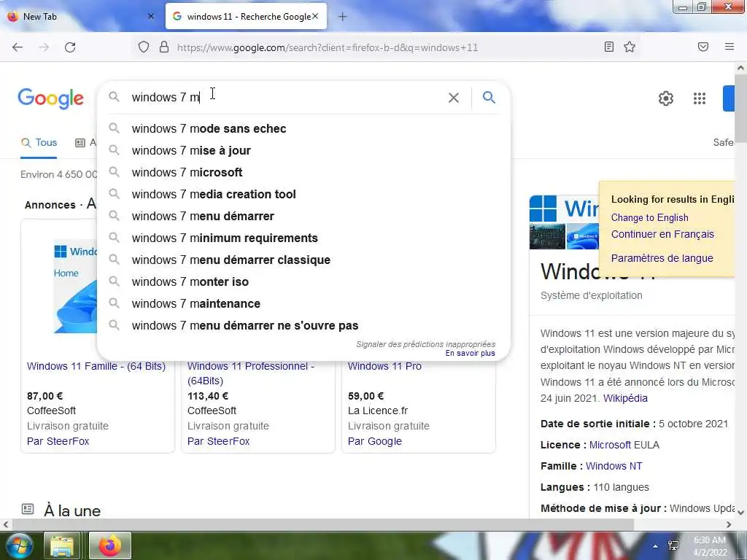The image size is (747, 560).
Task: Select suggestion windows 7 microsoft
Action: [304, 172]
